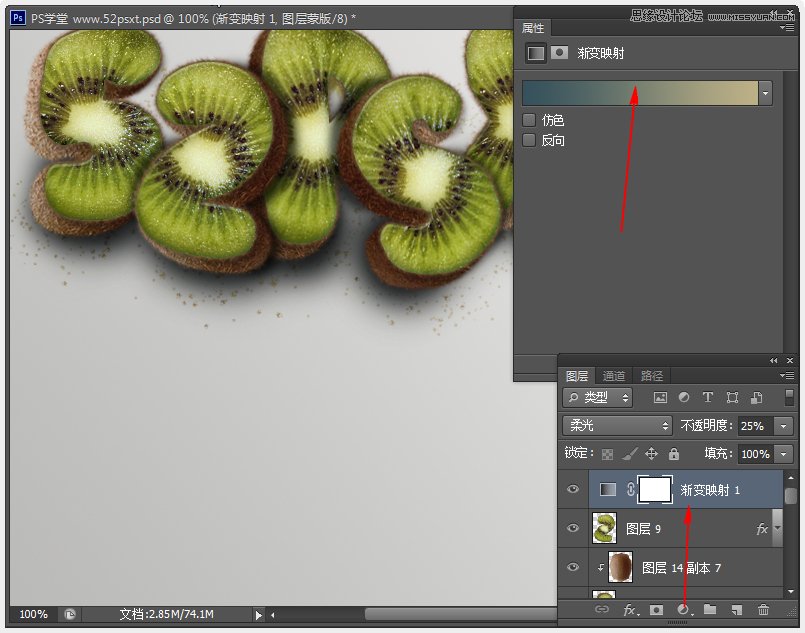Open the Add layer style (fx) menu
Screen dimensions: 805x633
click(628, 610)
